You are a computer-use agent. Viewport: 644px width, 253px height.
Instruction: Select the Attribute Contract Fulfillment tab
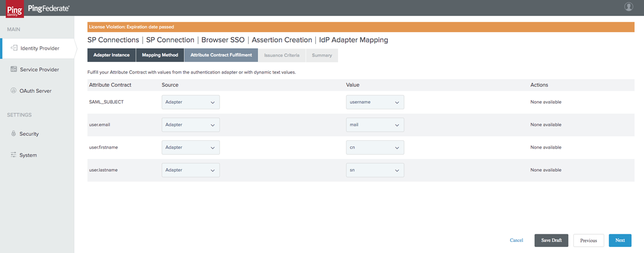(221, 55)
